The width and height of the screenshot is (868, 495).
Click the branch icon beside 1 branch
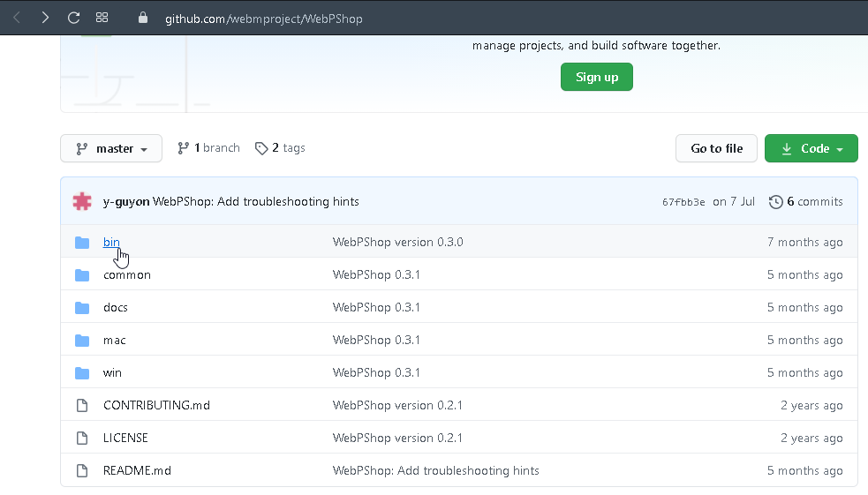click(x=184, y=148)
